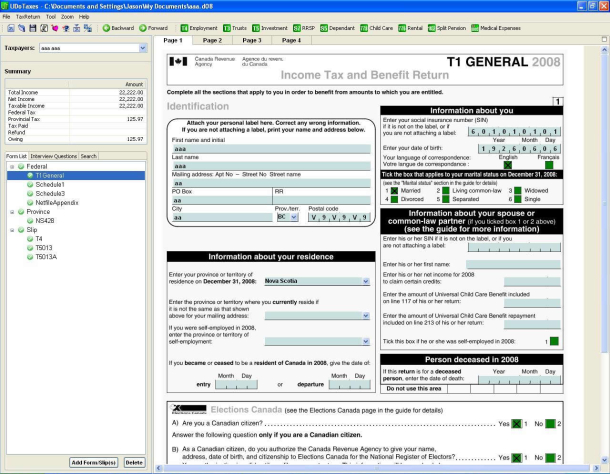Viewport: 610px width, 474px height.
Task: Select Schedule3 in the form list
Action: tap(50, 193)
